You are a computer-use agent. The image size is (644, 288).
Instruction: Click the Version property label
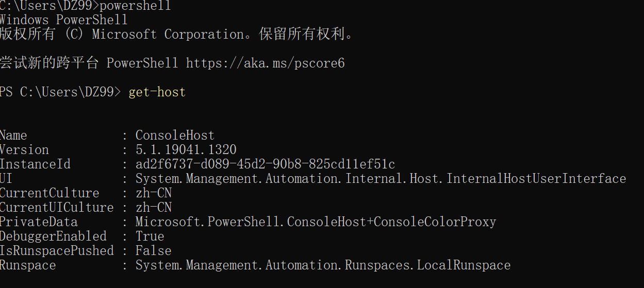click(x=24, y=150)
